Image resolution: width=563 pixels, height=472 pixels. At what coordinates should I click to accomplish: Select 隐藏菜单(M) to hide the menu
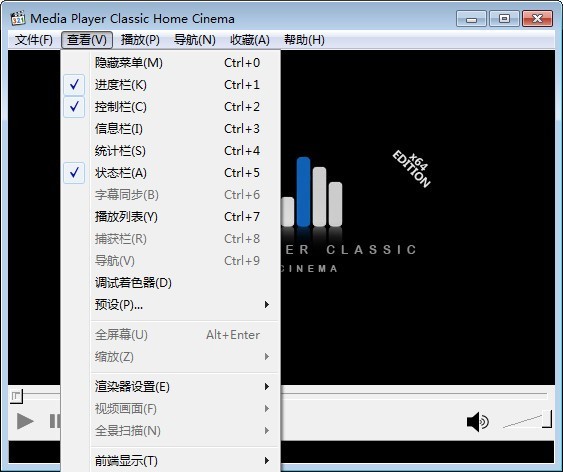pos(171,63)
